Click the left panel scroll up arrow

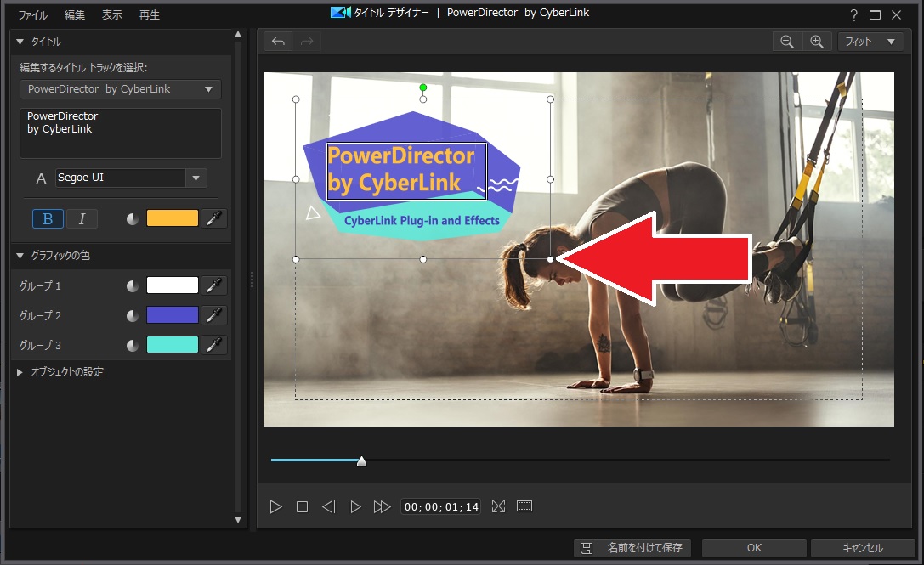(x=238, y=35)
